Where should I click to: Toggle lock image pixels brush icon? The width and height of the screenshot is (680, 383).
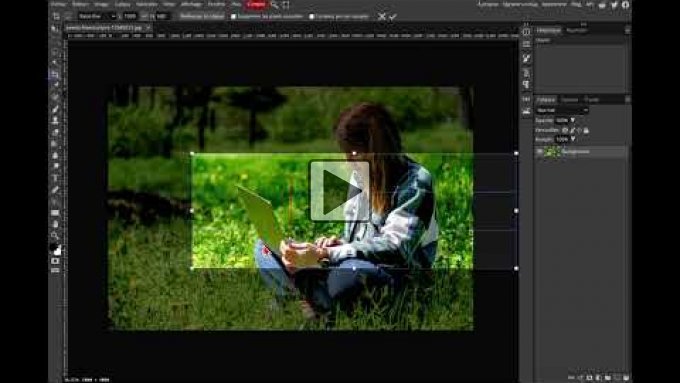[x=572, y=130]
